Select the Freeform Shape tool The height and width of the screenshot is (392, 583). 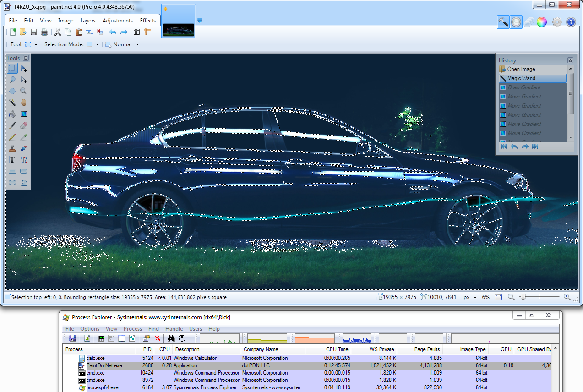(24, 183)
